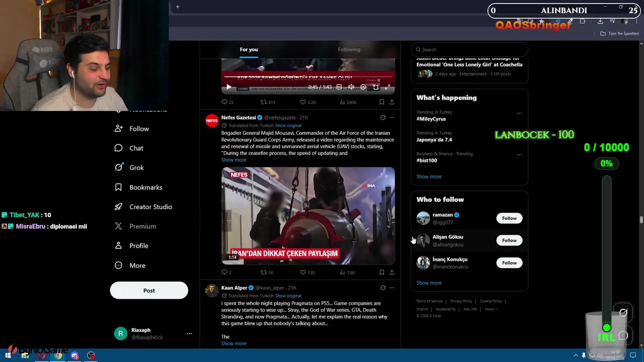Open a new browser tab with plus button
This screenshot has height=362, width=644.
coord(178,7)
